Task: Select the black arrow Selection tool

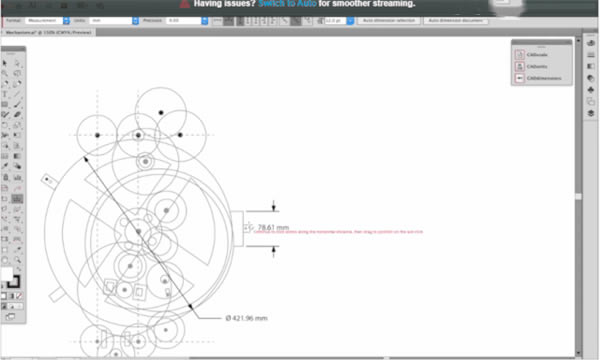Action: tap(5, 63)
